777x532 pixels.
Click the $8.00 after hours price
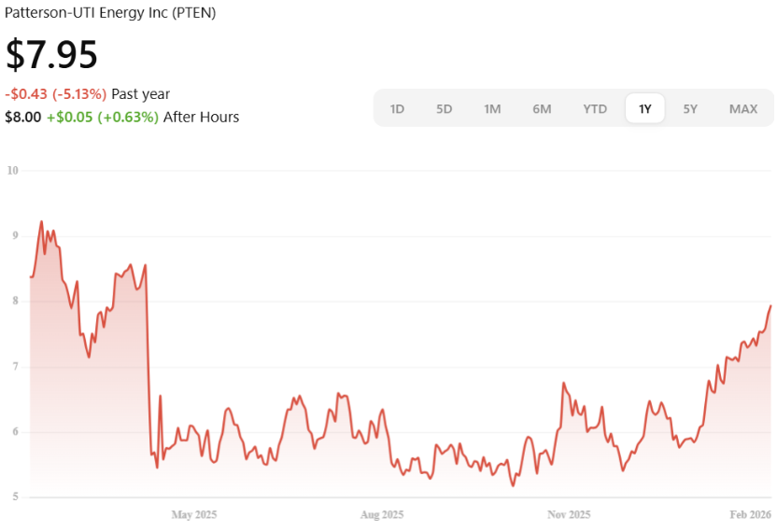23,117
